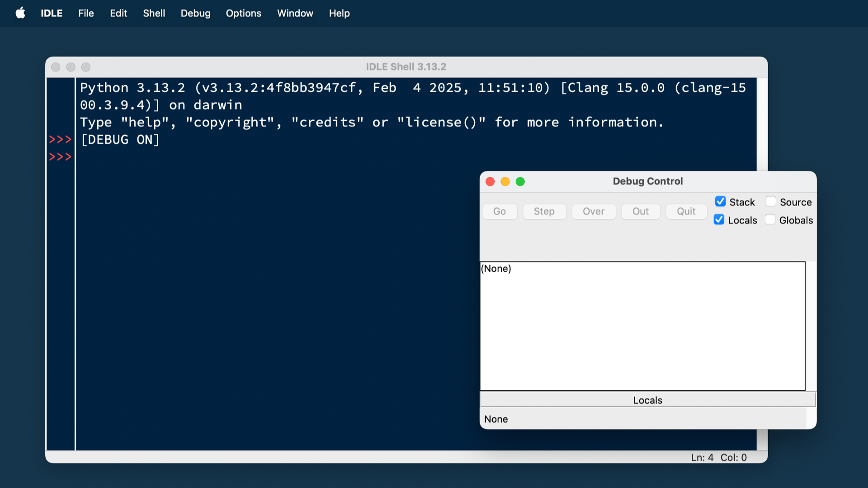Image resolution: width=868 pixels, height=488 pixels.
Task: Click the green zoom button on Debug Control
Action: (520, 181)
